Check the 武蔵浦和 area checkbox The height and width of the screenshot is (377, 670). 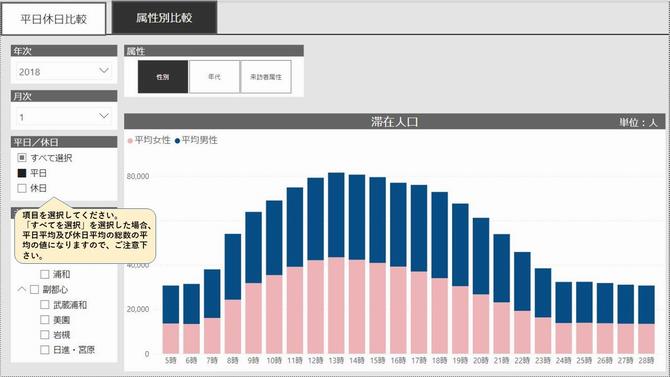(x=44, y=305)
